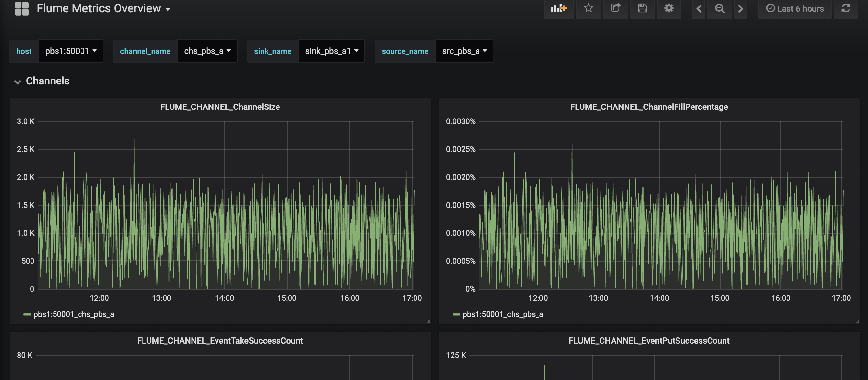The image size is (868, 380).
Task: Star this dashboard as favorite
Action: tap(588, 8)
